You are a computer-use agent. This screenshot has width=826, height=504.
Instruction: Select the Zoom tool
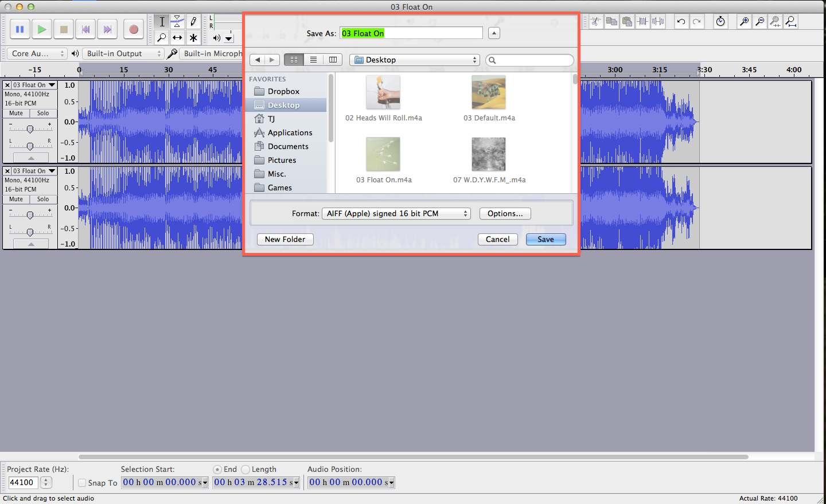[162, 37]
